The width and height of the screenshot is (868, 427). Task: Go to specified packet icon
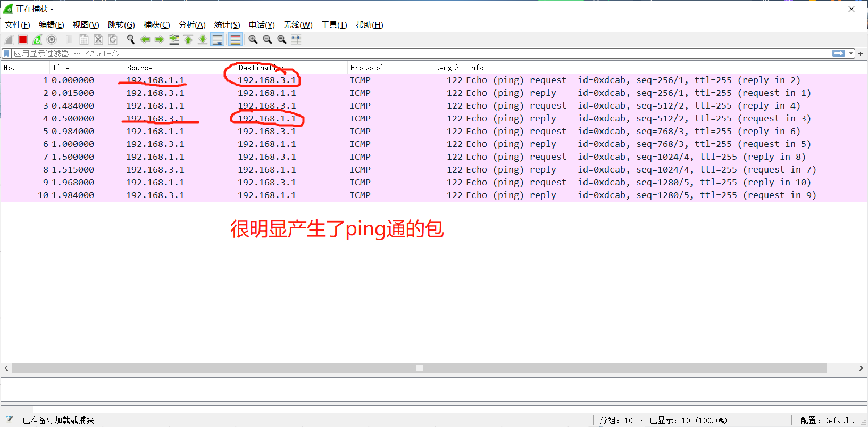174,39
